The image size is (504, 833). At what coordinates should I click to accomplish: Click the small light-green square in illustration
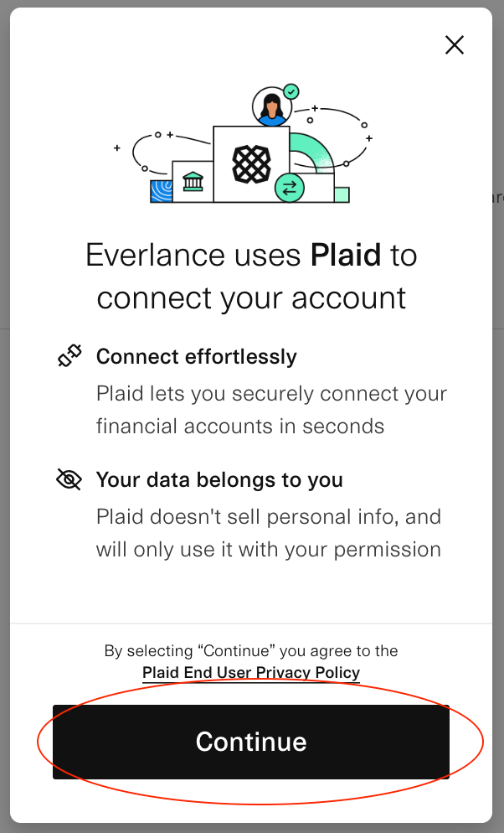click(x=342, y=194)
